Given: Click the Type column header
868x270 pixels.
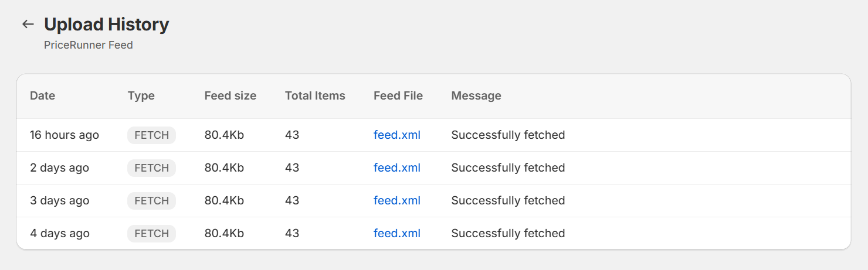Looking at the screenshot, I should click(x=141, y=95).
